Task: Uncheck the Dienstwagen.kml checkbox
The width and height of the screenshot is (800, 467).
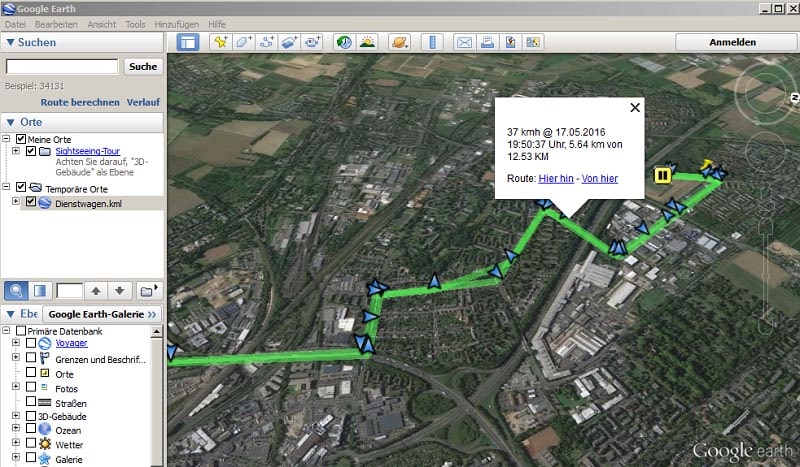Action: tap(31, 202)
